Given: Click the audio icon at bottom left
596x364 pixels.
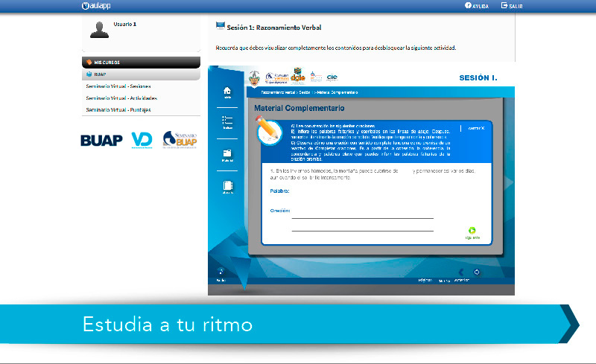Looking at the screenshot, I should (221, 272).
